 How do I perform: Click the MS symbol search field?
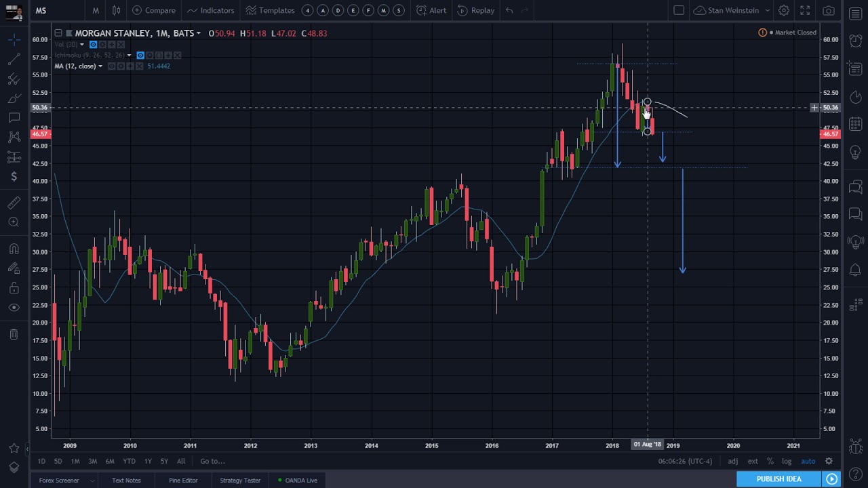[x=58, y=10]
